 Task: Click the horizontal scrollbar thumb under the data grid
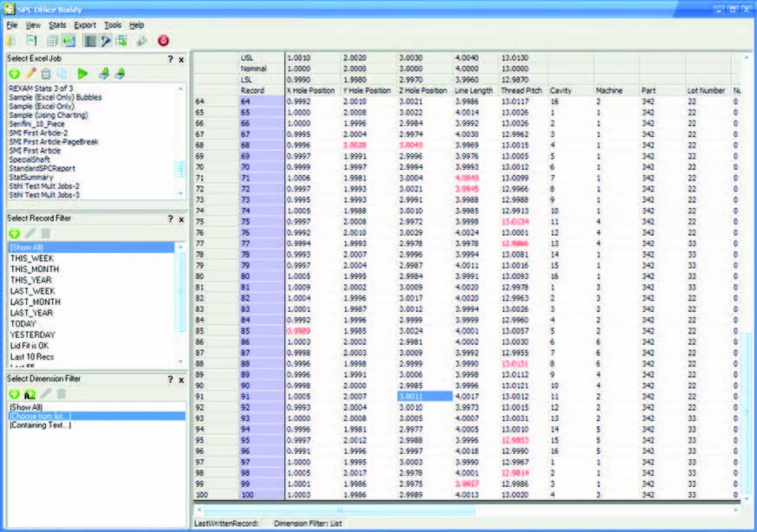[339, 509]
